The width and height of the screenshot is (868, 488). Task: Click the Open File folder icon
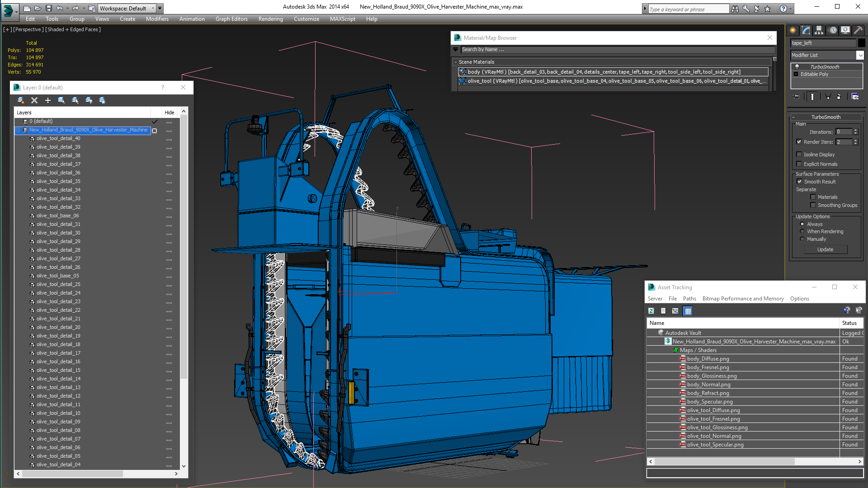point(38,8)
